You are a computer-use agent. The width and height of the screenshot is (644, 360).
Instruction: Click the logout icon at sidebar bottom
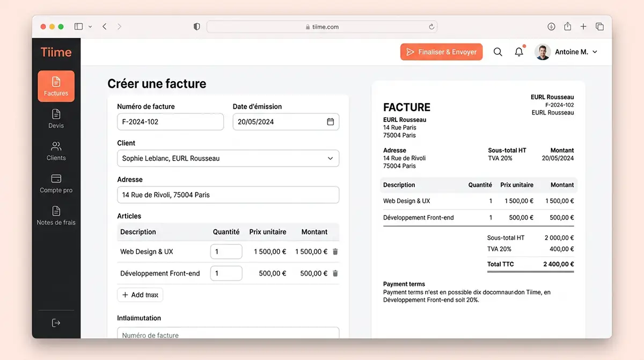click(56, 323)
